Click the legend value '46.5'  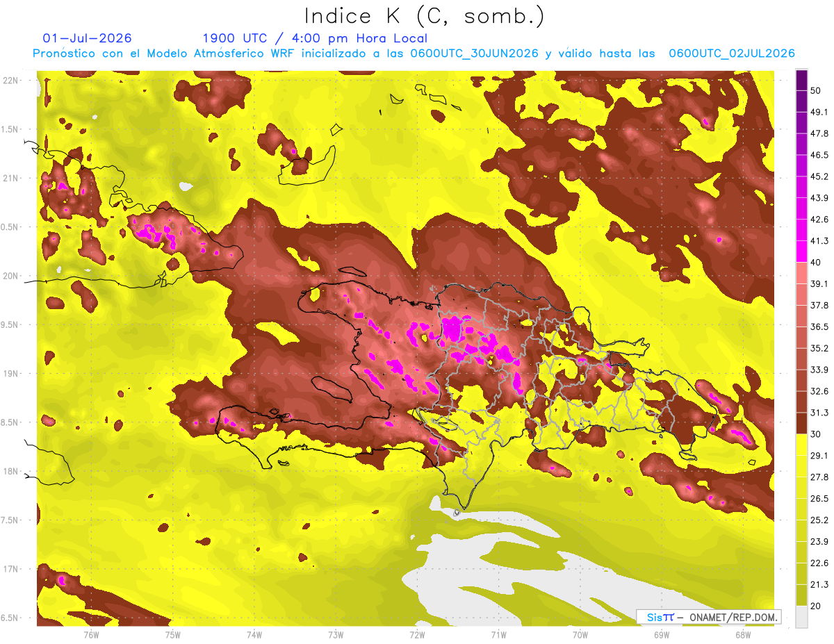coord(819,155)
